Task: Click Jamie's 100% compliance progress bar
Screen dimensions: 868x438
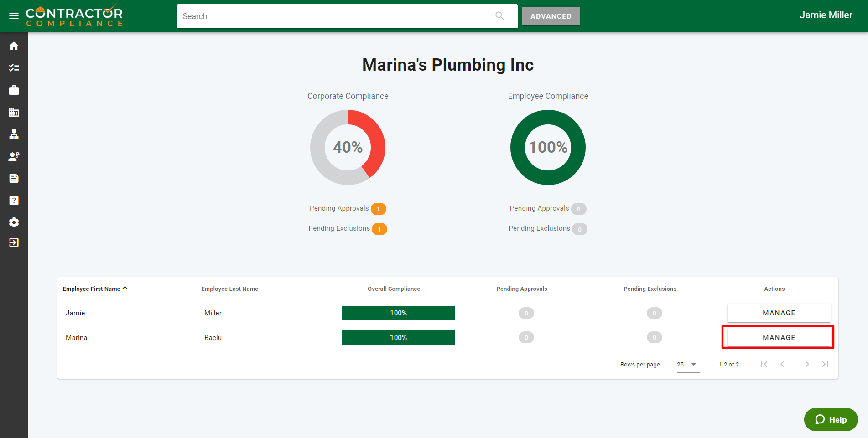Action: click(x=398, y=313)
